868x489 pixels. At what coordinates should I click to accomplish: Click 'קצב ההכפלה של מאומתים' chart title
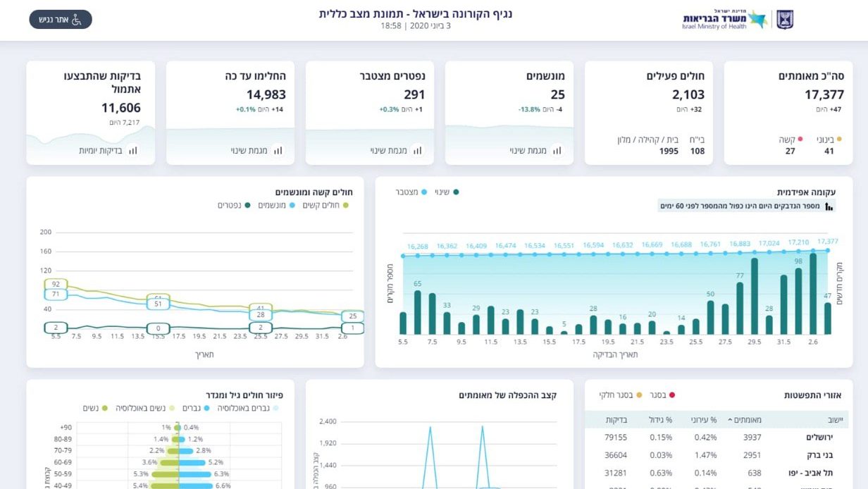click(507, 395)
